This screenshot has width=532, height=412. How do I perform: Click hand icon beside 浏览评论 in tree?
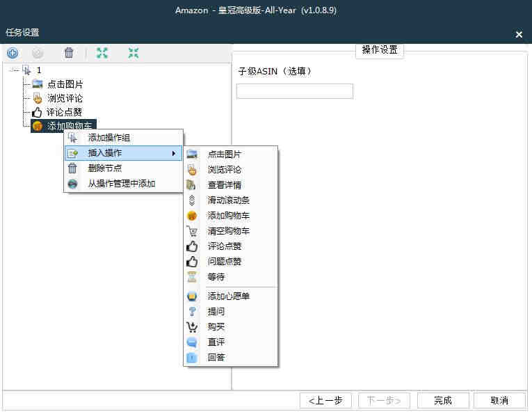(38, 98)
